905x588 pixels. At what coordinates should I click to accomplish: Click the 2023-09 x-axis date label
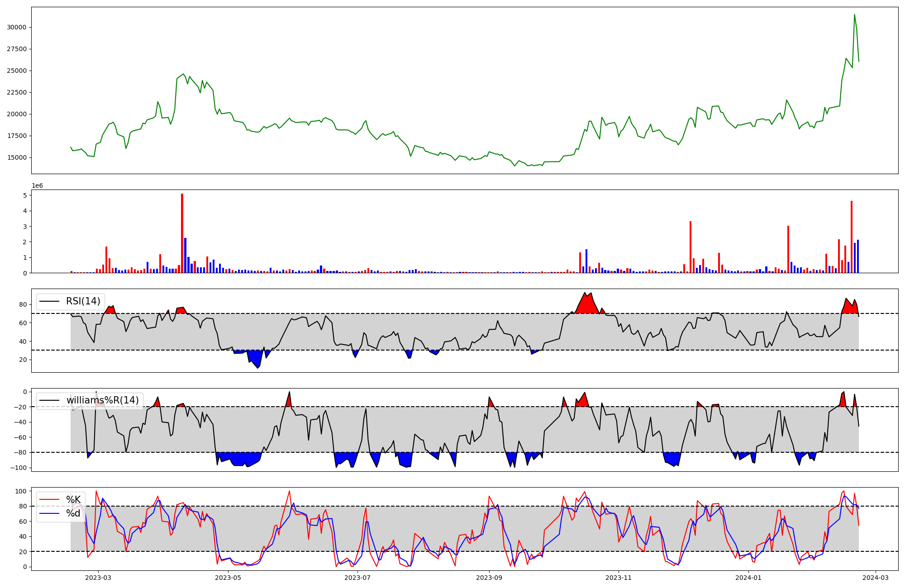[489, 578]
